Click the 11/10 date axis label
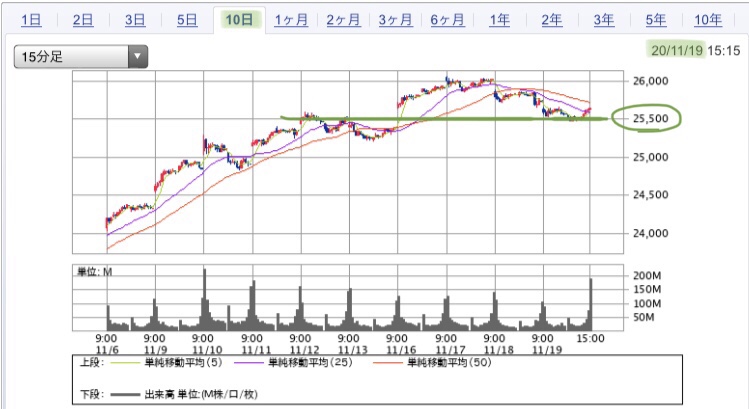This screenshot has width=749, height=409. (207, 350)
